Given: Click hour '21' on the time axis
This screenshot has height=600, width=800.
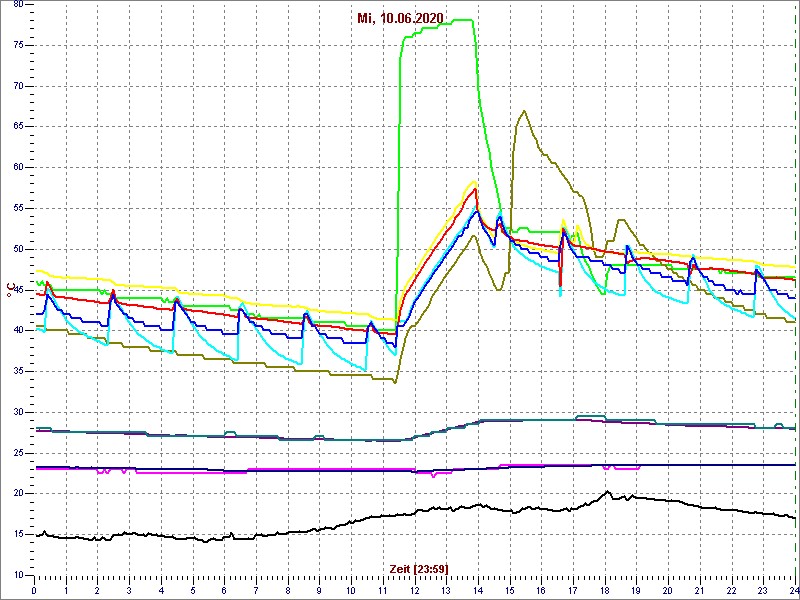Looking at the screenshot, I should coord(699,591).
